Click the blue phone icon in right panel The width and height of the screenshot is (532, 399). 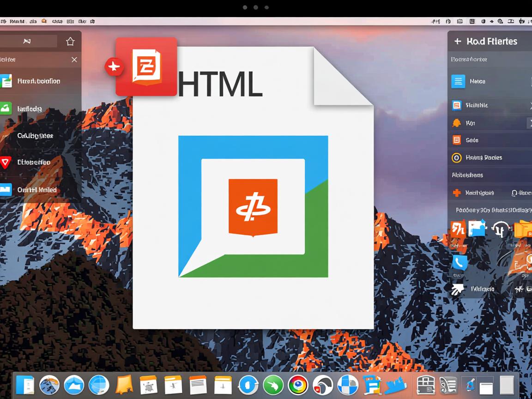tap(459, 262)
